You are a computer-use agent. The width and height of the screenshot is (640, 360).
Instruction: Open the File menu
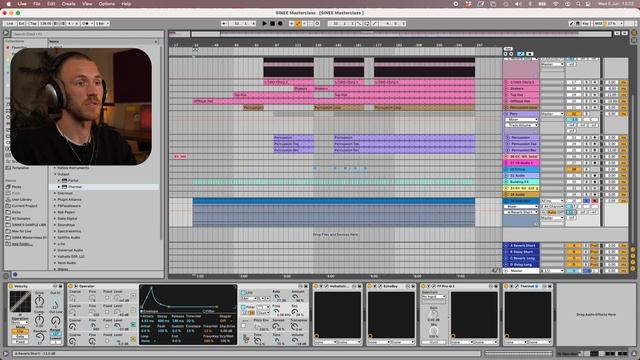(x=37, y=4)
